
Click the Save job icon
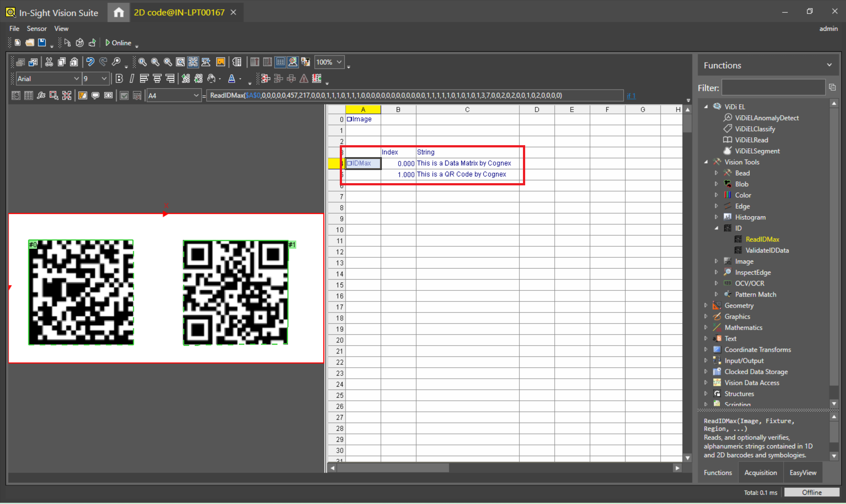[x=42, y=43]
